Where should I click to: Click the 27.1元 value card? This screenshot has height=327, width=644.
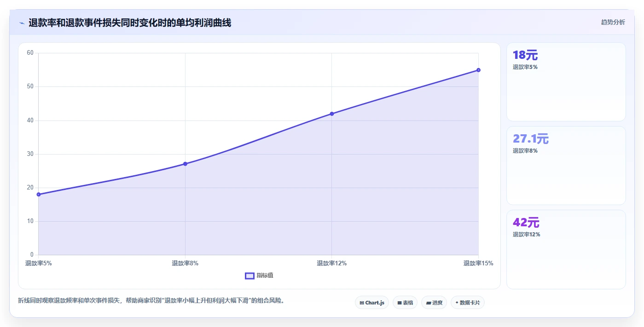pos(566,166)
